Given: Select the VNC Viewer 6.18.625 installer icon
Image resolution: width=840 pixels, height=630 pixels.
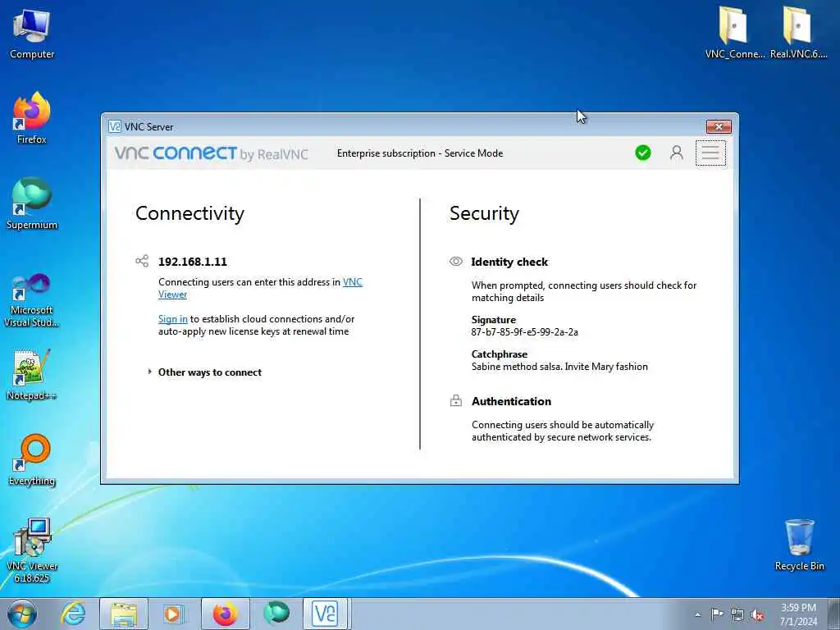Looking at the screenshot, I should click(x=32, y=550).
